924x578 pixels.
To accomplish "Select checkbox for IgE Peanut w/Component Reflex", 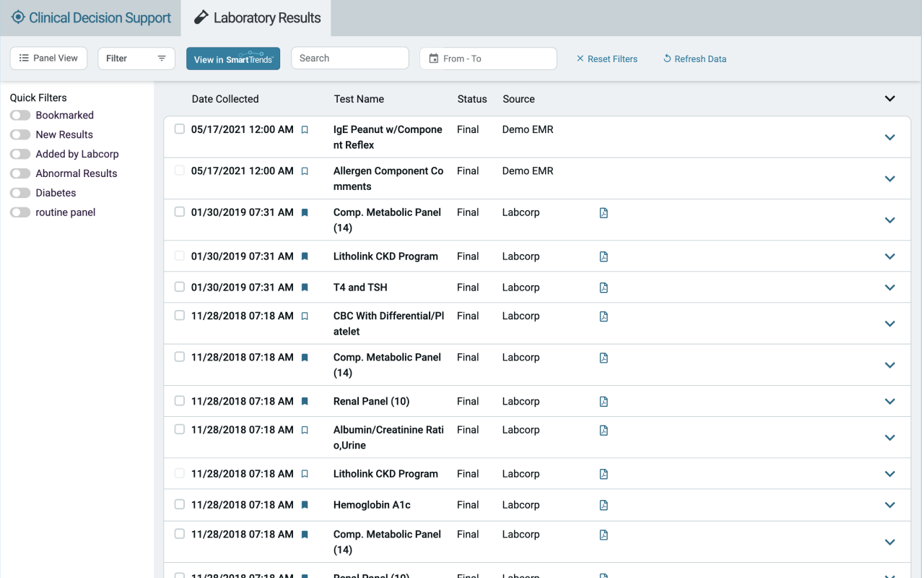I will [180, 129].
